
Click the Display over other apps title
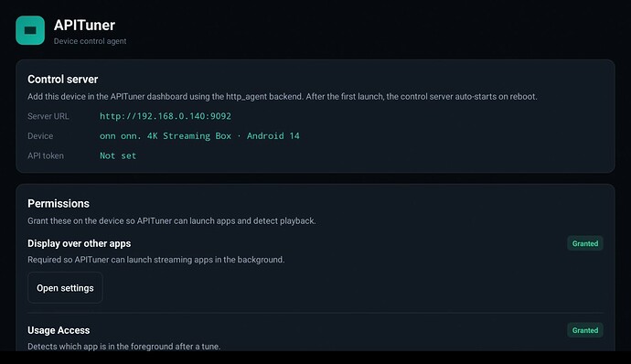tap(80, 243)
